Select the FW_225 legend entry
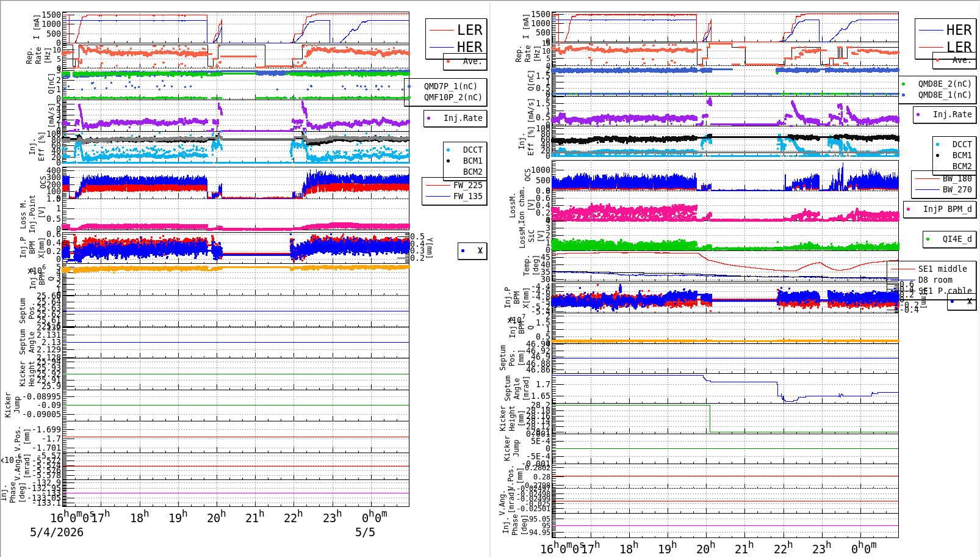The height and width of the screenshot is (557, 980). click(467, 185)
